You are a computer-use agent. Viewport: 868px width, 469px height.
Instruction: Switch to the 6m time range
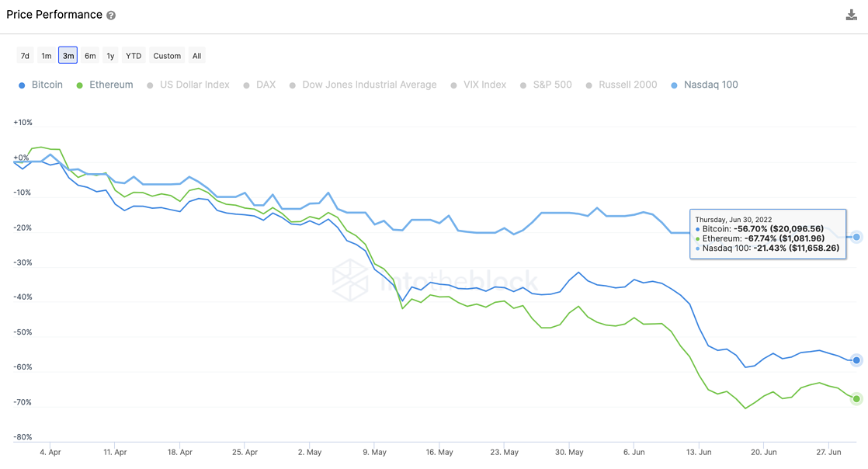[90, 55]
